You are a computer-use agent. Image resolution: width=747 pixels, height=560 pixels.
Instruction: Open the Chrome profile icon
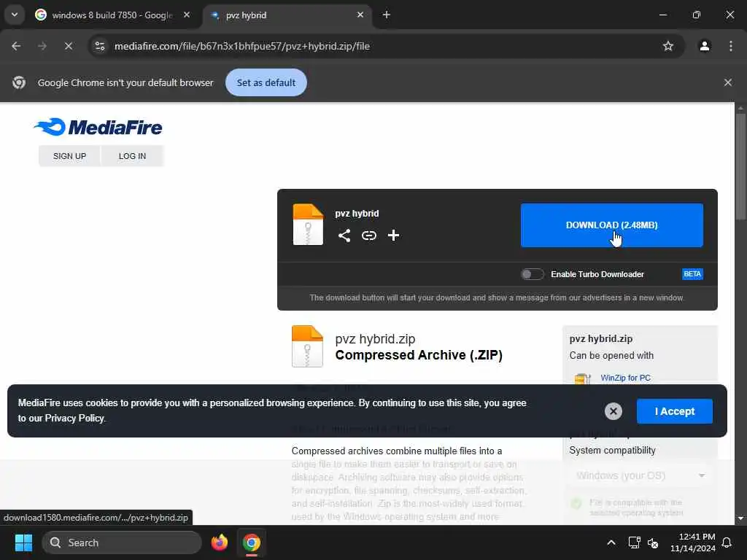click(x=704, y=46)
